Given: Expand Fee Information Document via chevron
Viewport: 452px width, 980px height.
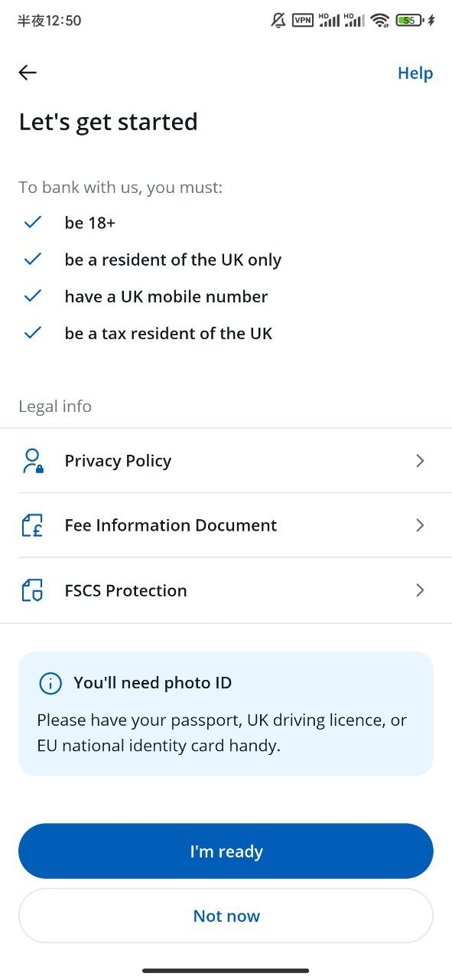Looking at the screenshot, I should (420, 525).
